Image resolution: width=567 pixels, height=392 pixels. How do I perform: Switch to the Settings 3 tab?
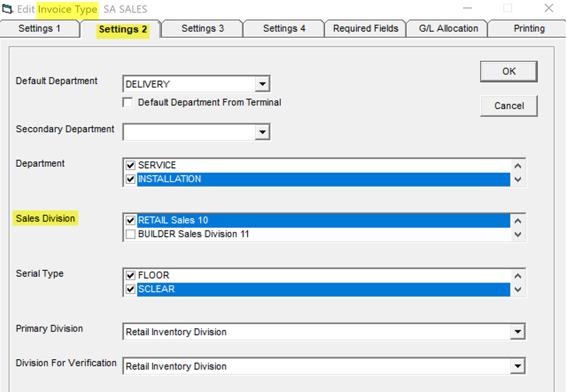(202, 28)
